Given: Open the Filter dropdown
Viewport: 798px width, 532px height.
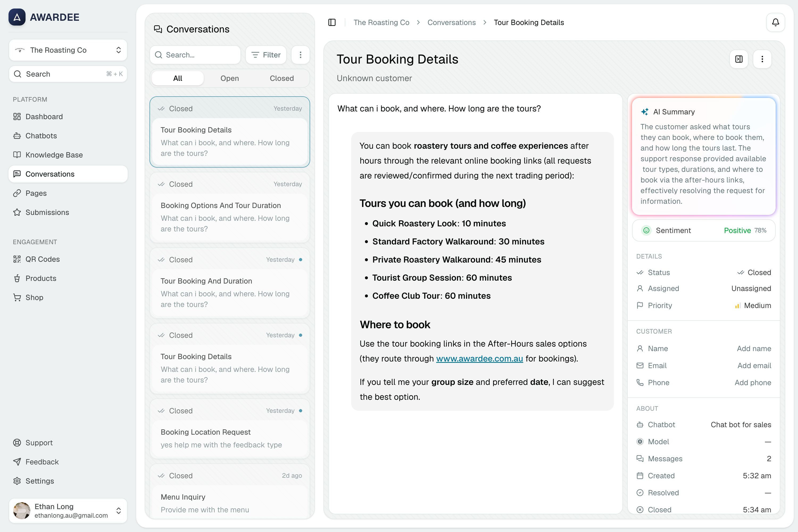Looking at the screenshot, I should [x=266, y=55].
